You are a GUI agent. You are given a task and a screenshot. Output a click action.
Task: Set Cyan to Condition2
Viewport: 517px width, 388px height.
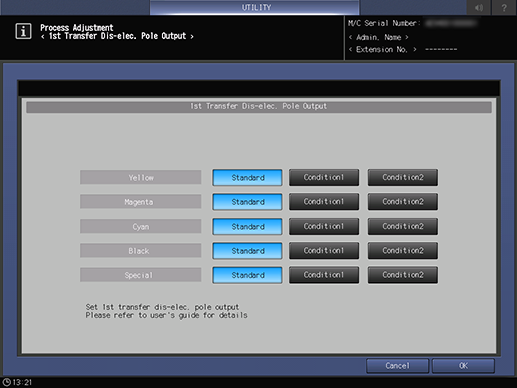point(403,226)
